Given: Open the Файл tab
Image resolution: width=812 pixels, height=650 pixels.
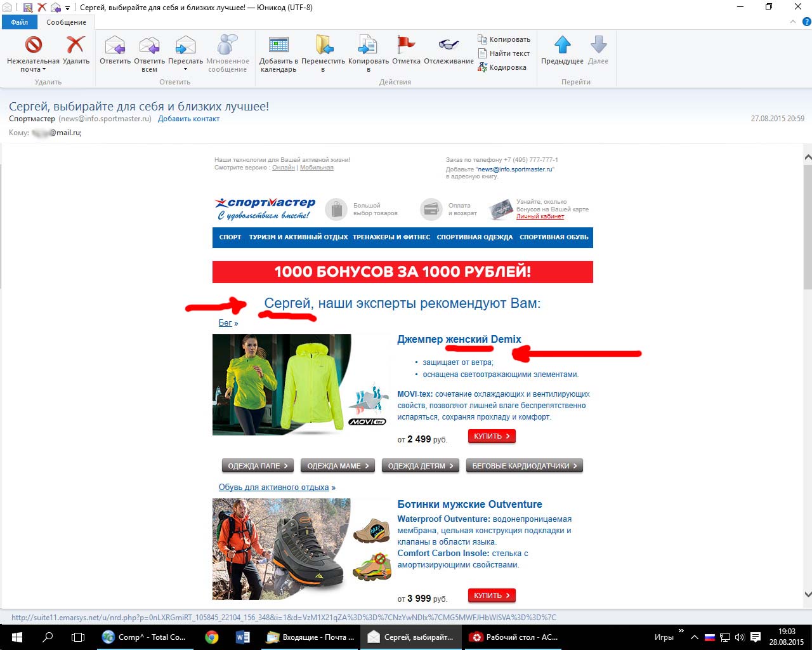Looking at the screenshot, I should point(20,22).
